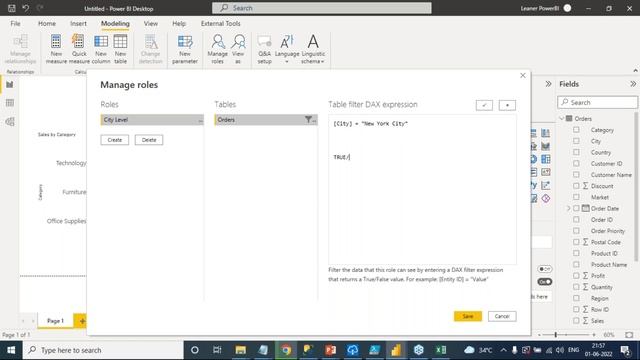Click the revert DAX expression button

point(507,105)
